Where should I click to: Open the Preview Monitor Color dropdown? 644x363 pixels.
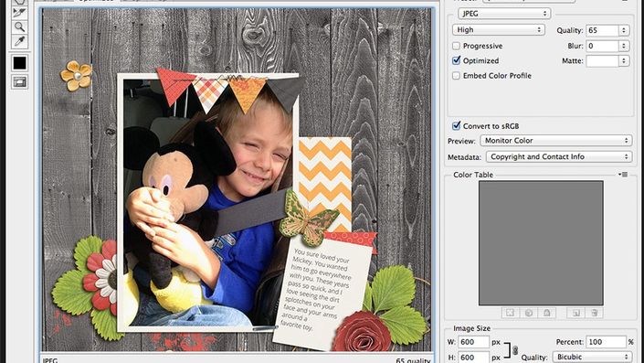[x=555, y=141]
